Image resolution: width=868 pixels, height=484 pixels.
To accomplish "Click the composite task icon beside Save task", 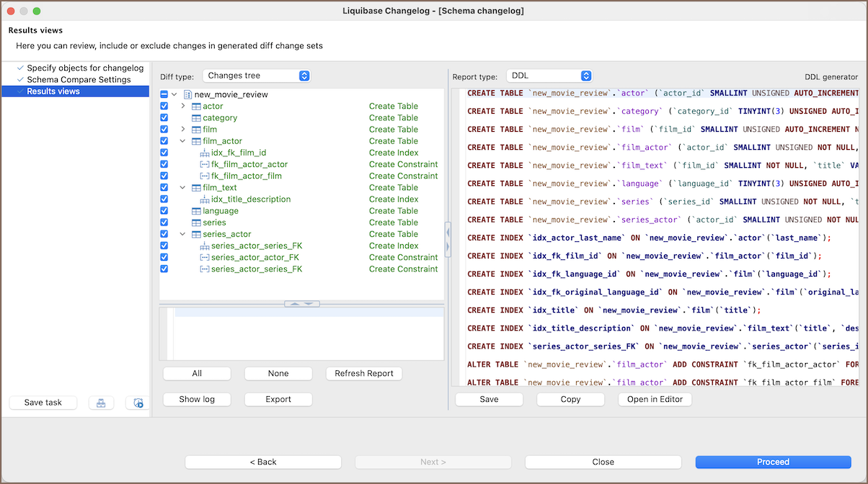I will [x=101, y=403].
